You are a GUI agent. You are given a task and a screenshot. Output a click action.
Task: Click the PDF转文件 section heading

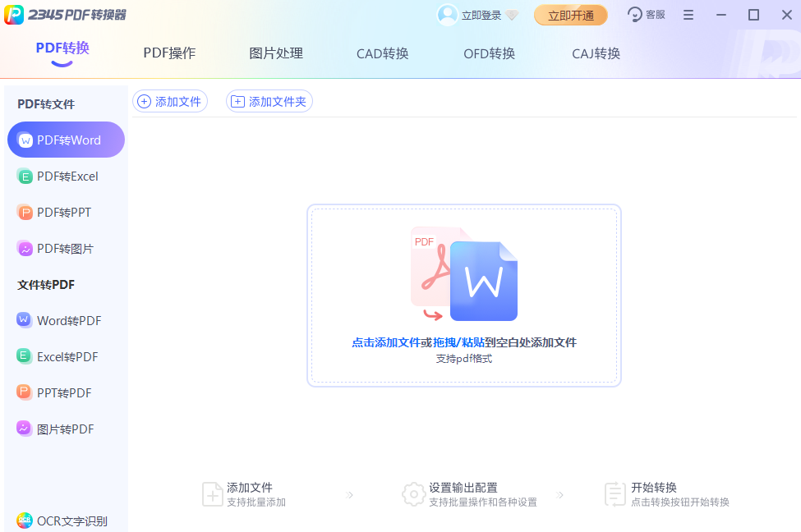[x=46, y=104]
